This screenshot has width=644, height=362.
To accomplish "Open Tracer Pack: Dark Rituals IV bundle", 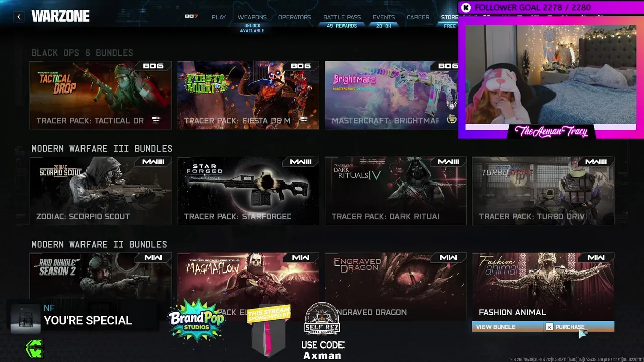I will point(395,191).
